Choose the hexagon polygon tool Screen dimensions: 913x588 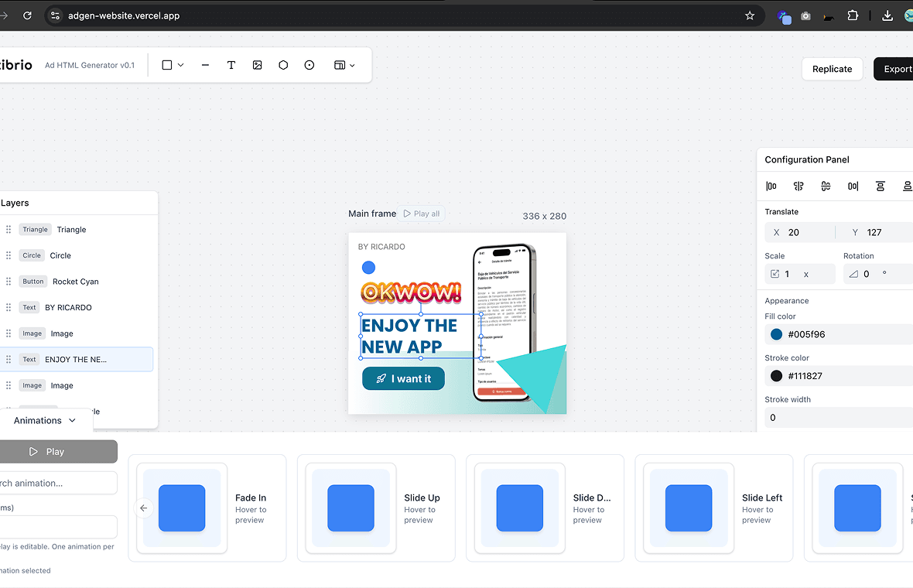[283, 66]
